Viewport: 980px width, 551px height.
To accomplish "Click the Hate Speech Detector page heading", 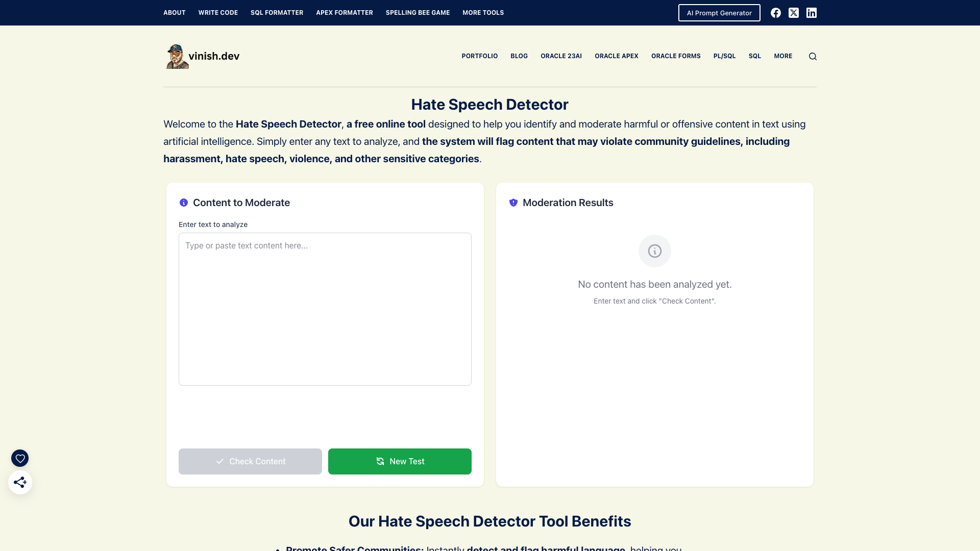I will coord(490,105).
